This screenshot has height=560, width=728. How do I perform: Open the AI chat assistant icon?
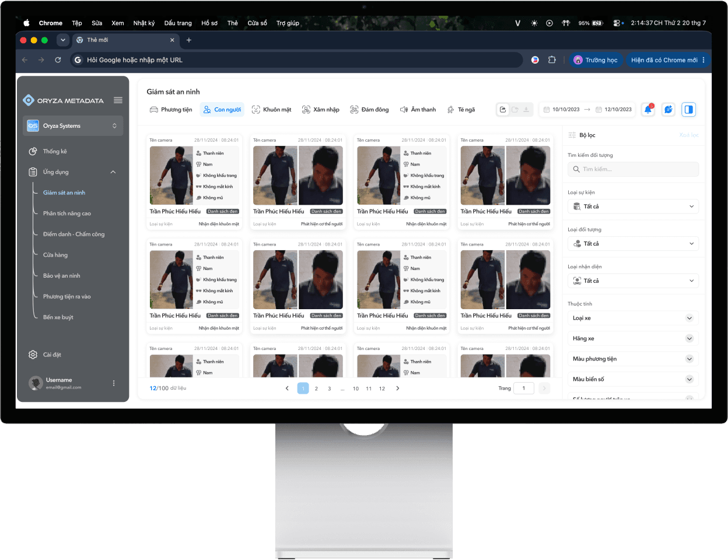668,109
